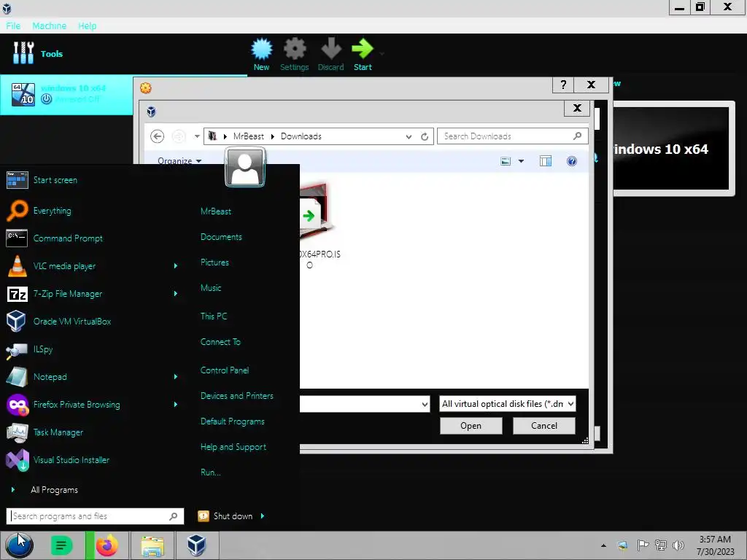Click the volume icon in system tray
747x560 pixels.
click(678, 545)
